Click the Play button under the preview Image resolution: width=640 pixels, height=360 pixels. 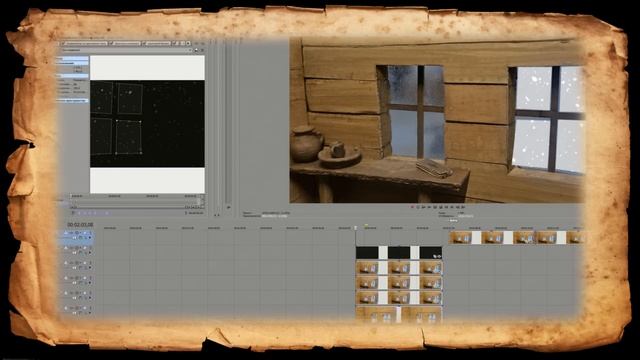(429, 207)
